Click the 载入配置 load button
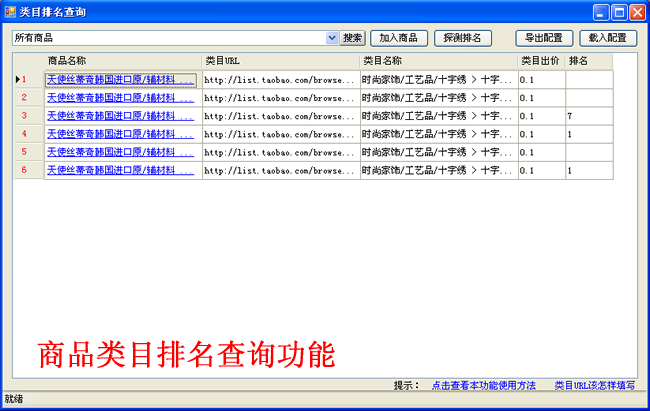Viewport: 650px width, 411px height. 607,38
